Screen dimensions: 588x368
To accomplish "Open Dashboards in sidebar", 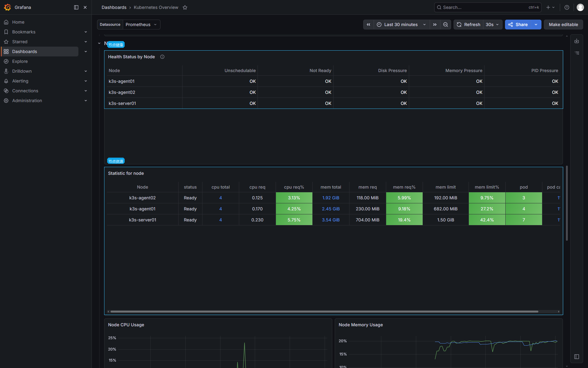I will point(24,52).
